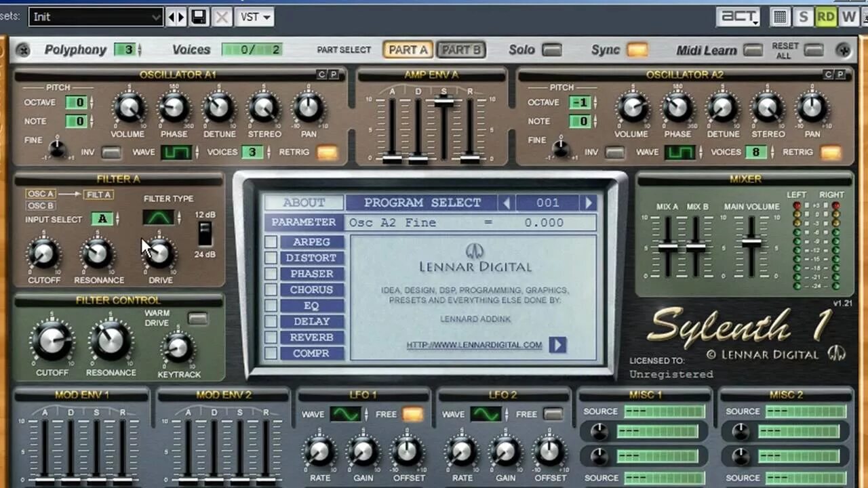
Task: Click the PROGRAM SELECT button
Action: [422, 203]
